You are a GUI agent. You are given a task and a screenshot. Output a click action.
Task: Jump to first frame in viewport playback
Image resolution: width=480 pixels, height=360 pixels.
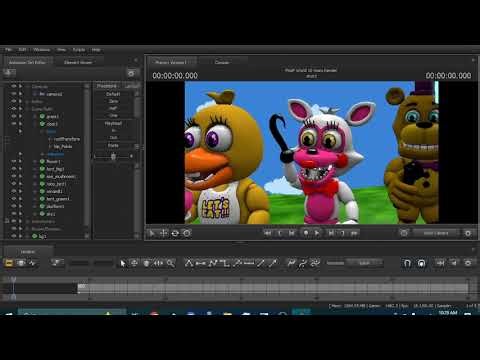click(x=267, y=233)
